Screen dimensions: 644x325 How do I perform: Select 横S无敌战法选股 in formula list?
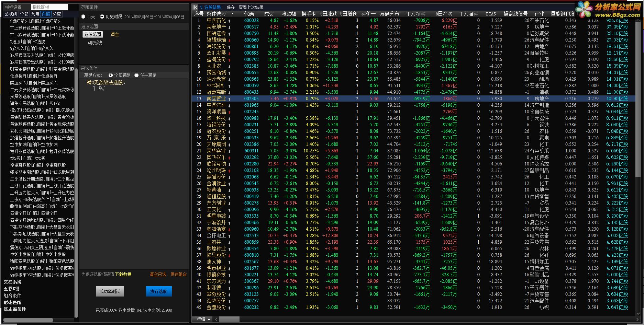coord(42,110)
